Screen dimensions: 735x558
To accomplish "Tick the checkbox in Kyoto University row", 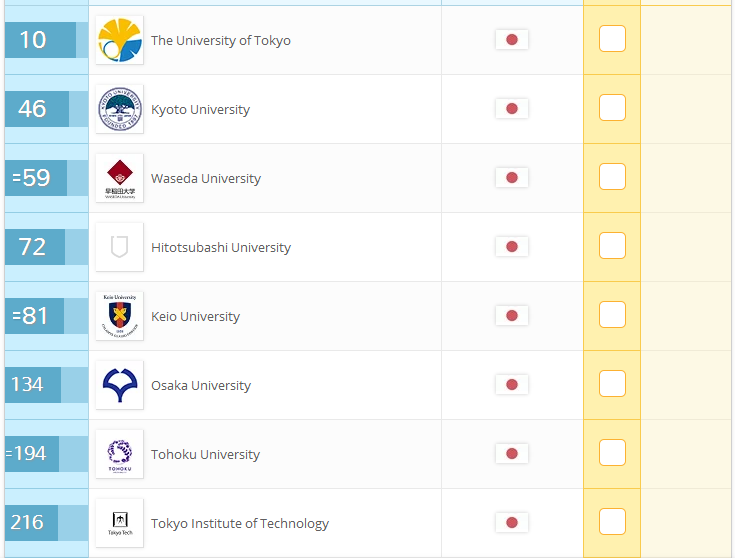I will (x=612, y=107).
